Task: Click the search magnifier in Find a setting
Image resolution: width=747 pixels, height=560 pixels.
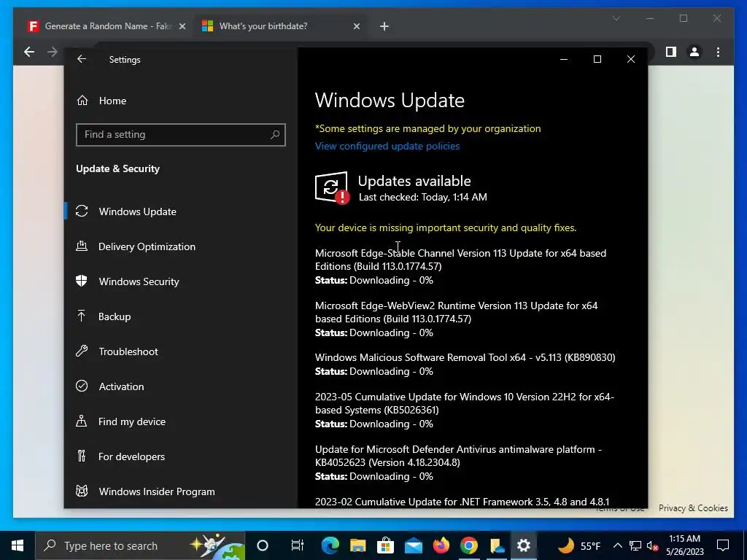Action: [275, 135]
